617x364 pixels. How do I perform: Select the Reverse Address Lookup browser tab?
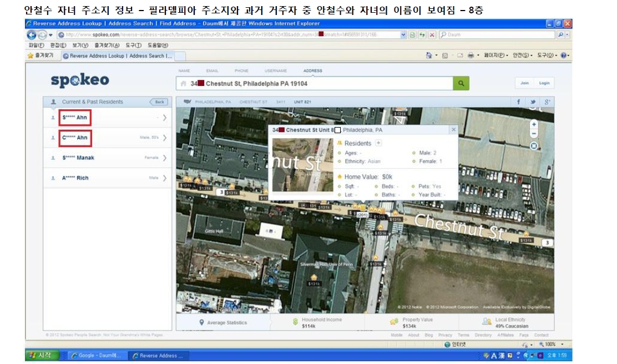point(117,56)
